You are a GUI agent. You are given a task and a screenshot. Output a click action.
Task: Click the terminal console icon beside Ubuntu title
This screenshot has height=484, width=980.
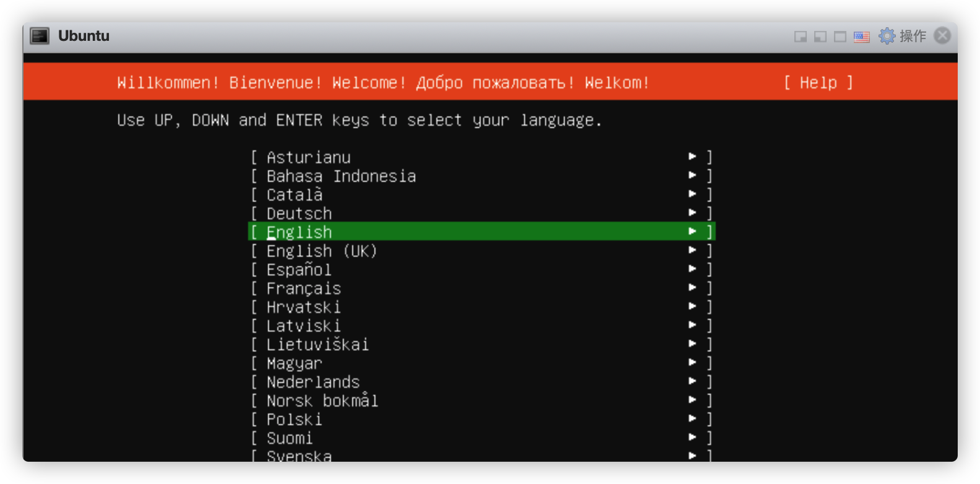40,36
